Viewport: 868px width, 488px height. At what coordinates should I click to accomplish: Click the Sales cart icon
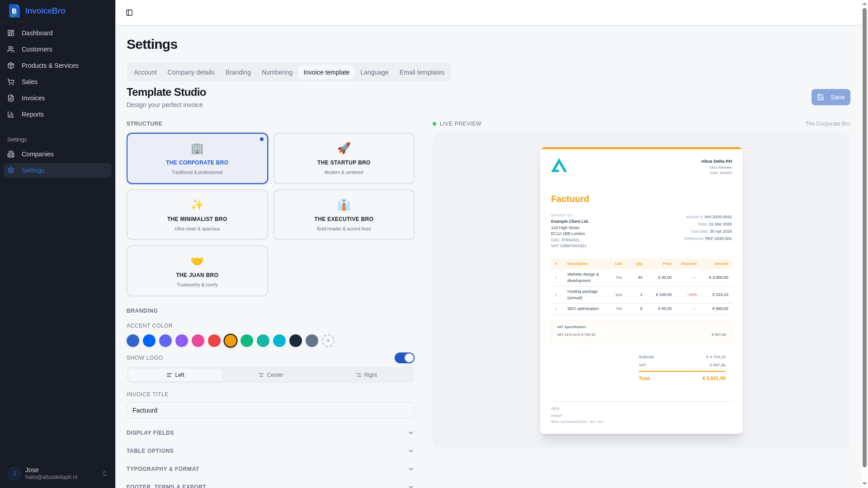[11, 82]
